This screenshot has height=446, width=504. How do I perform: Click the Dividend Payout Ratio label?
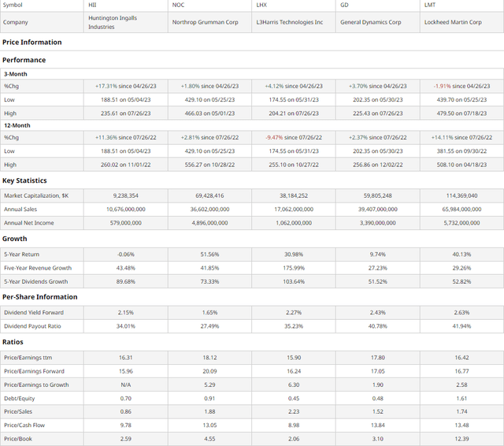(x=32, y=326)
